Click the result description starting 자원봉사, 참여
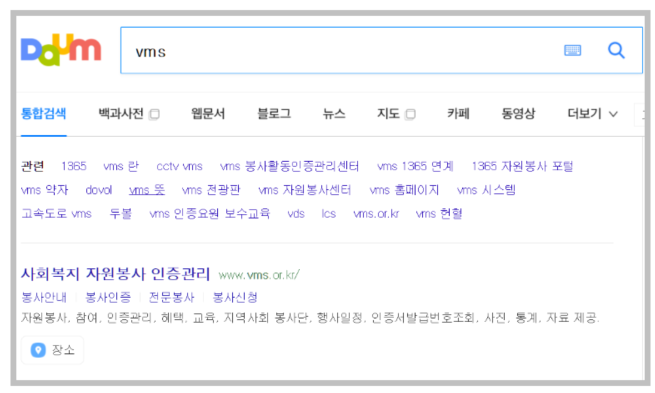Screen dimensions: 655x393 pyautogui.click(x=310, y=318)
